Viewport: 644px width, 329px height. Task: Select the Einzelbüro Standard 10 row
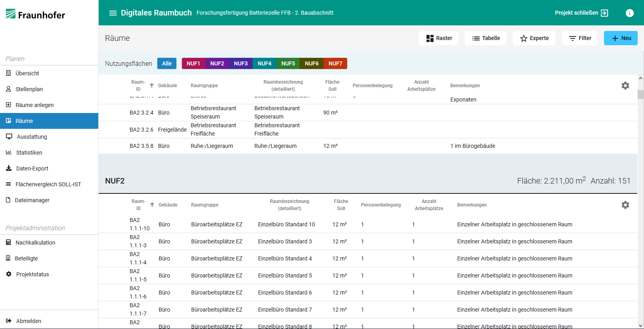(x=286, y=224)
